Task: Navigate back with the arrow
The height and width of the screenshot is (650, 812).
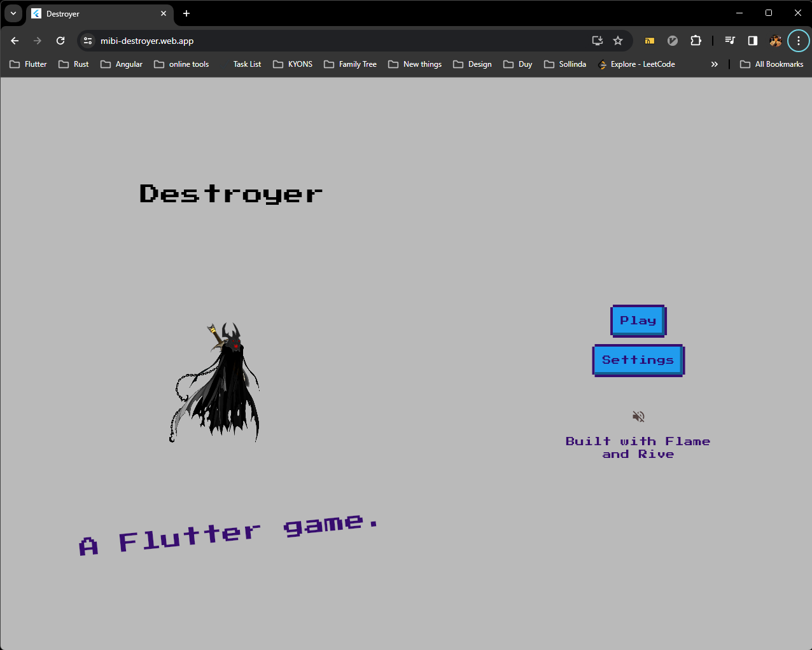Action: click(x=14, y=40)
